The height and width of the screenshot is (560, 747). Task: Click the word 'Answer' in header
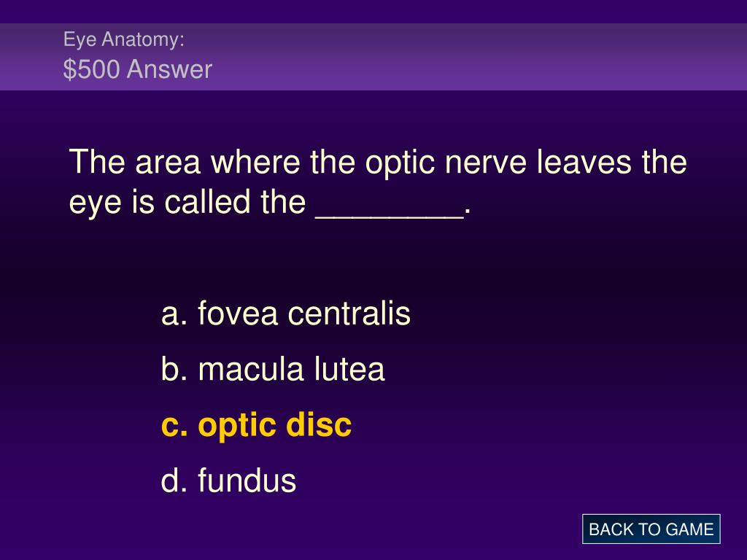tap(169, 69)
